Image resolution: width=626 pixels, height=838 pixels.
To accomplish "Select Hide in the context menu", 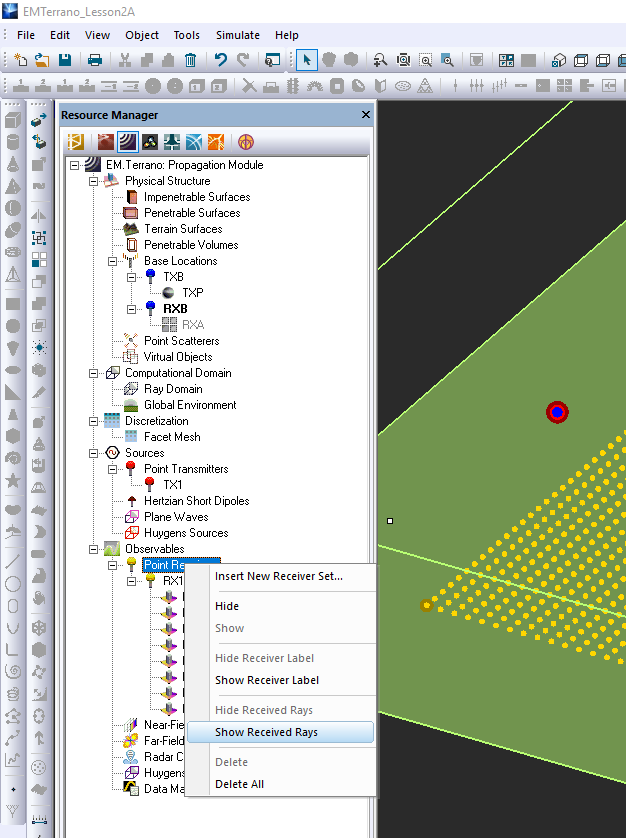I will coord(227,606).
